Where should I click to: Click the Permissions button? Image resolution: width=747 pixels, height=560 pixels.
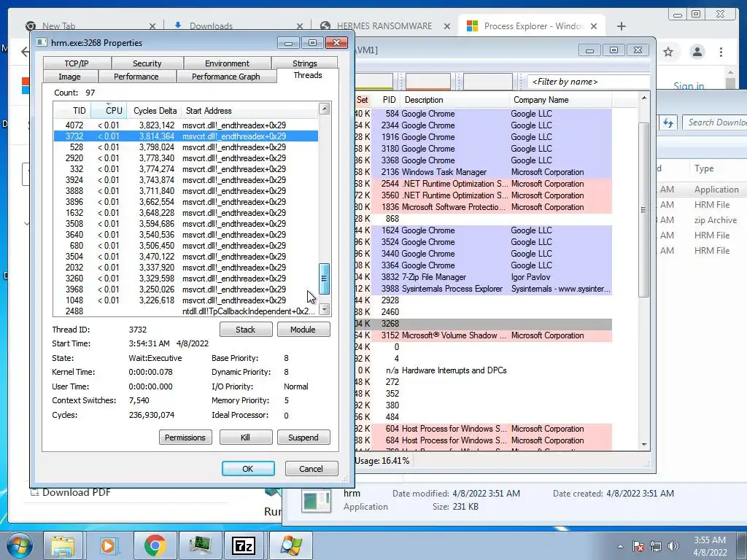click(x=185, y=437)
